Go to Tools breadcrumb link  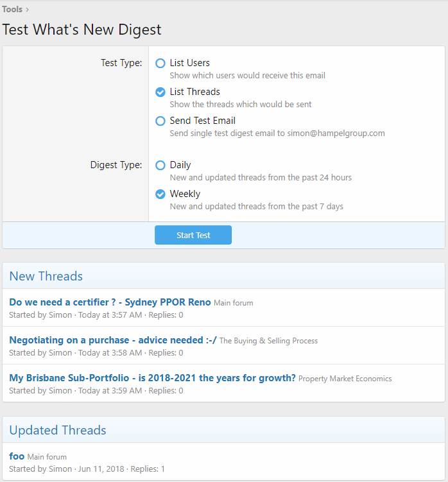click(12, 9)
